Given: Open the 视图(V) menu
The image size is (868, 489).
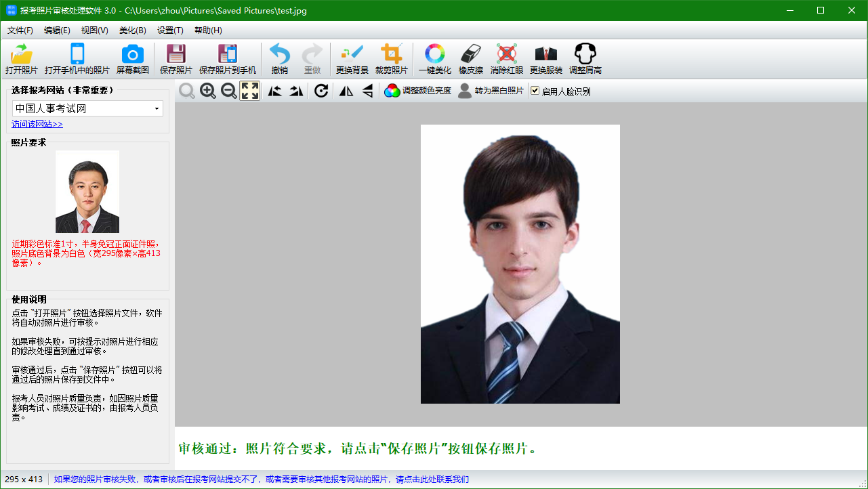Looking at the screenshot, I should [95, 30].
